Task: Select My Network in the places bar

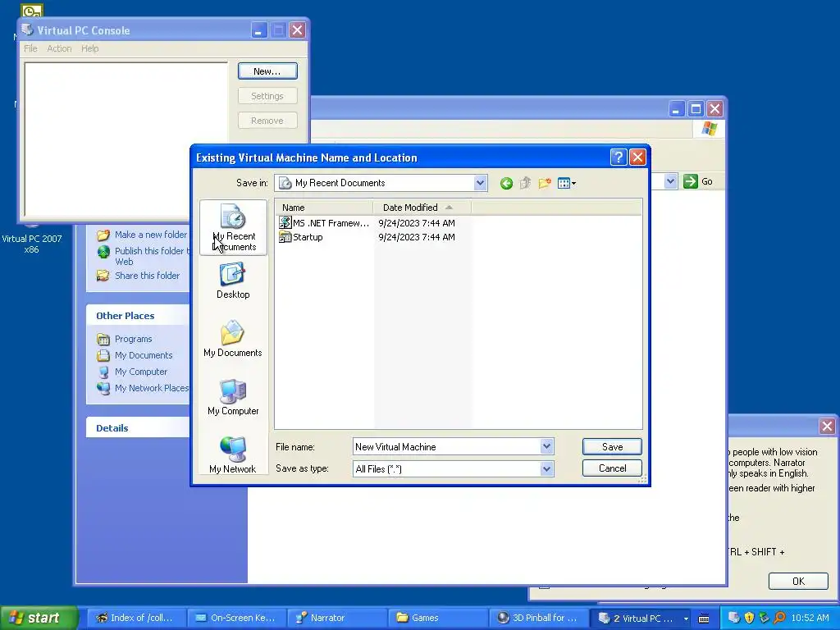Action: point(233,454)
